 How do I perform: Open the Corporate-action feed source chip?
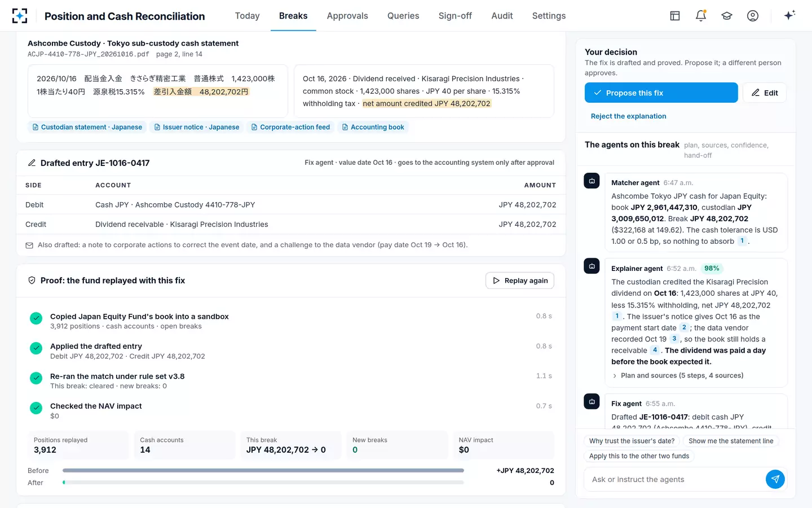pyautogui.click(x=290, y=128)
